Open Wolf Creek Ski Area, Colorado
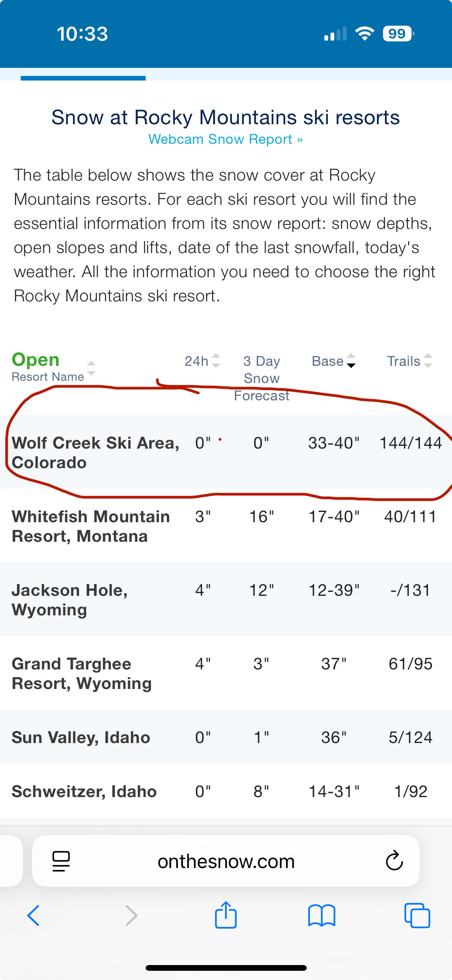452x980 pixels. 95,452
